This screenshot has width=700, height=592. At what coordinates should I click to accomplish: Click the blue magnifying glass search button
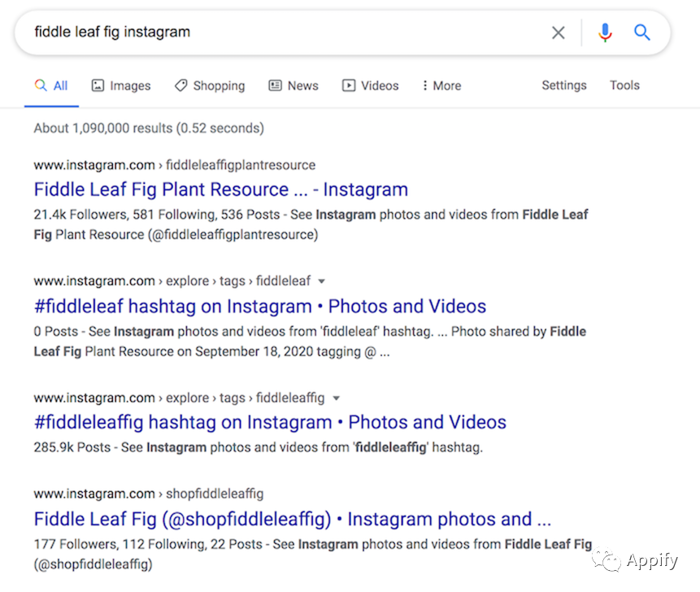[x=642, y=33]
